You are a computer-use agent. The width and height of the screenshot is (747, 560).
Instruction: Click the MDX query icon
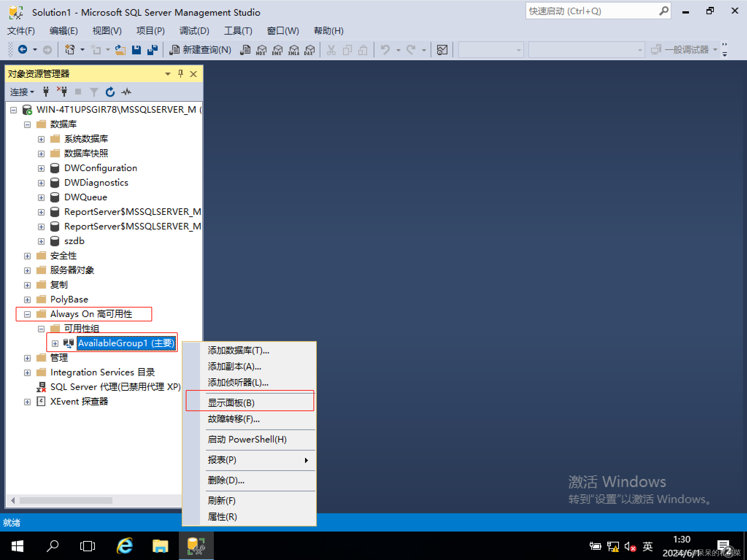click(x=261, y=50)
